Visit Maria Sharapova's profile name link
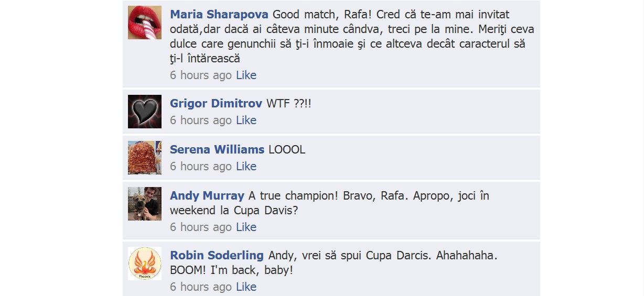This screenshot has width=644, height=296. [219, 15]
